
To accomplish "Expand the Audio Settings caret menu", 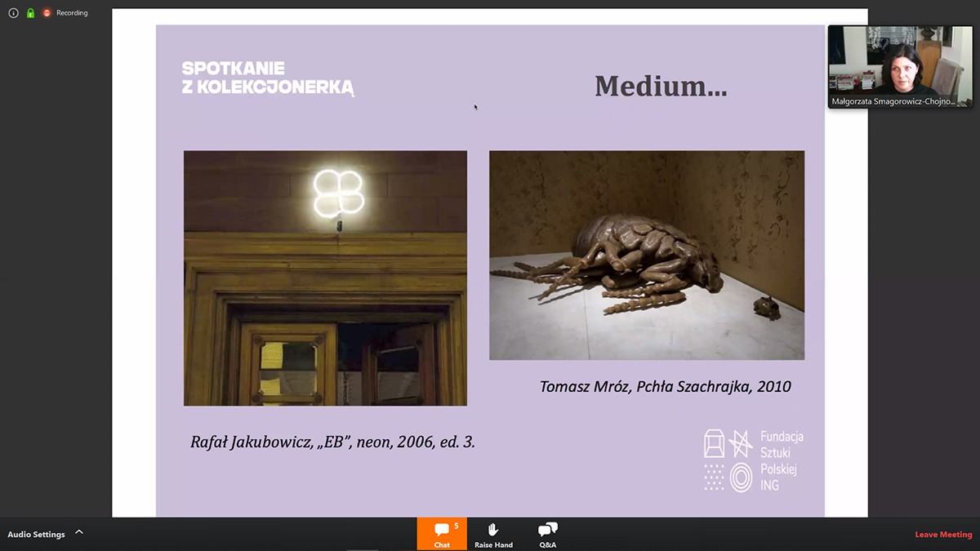I will [x=79, y=532].
